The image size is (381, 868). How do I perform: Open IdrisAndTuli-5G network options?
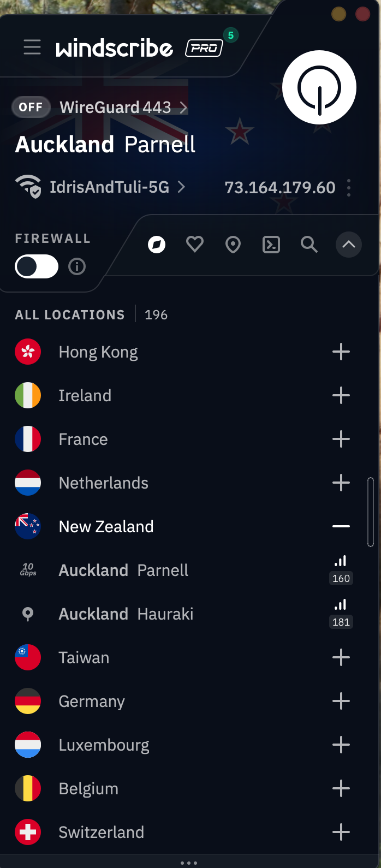pyautogui.click(x=109, y=187)
